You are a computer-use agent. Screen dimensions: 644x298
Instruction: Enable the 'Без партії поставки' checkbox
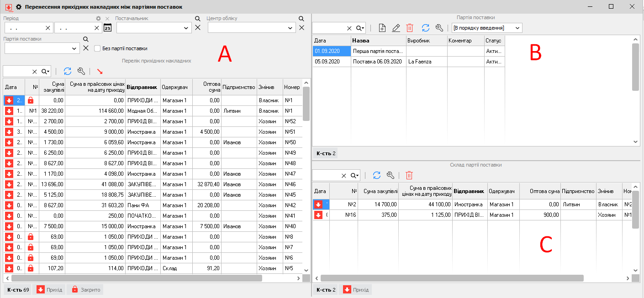coord(97,48)
